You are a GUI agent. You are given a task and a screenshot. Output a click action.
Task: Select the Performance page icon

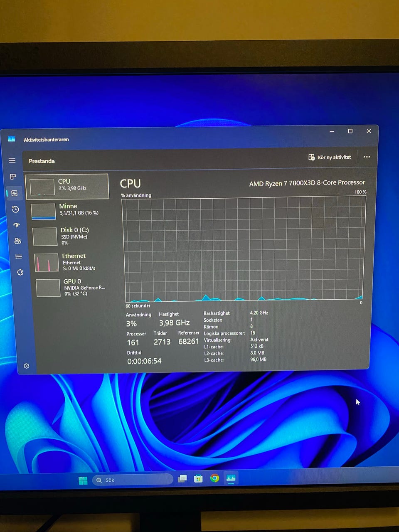(15, 193)
